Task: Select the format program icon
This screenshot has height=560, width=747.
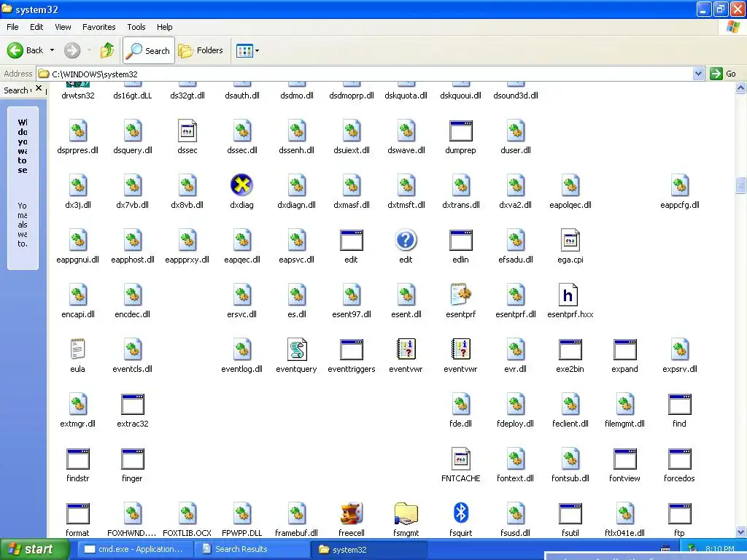Action: click(x=77, y=514)
